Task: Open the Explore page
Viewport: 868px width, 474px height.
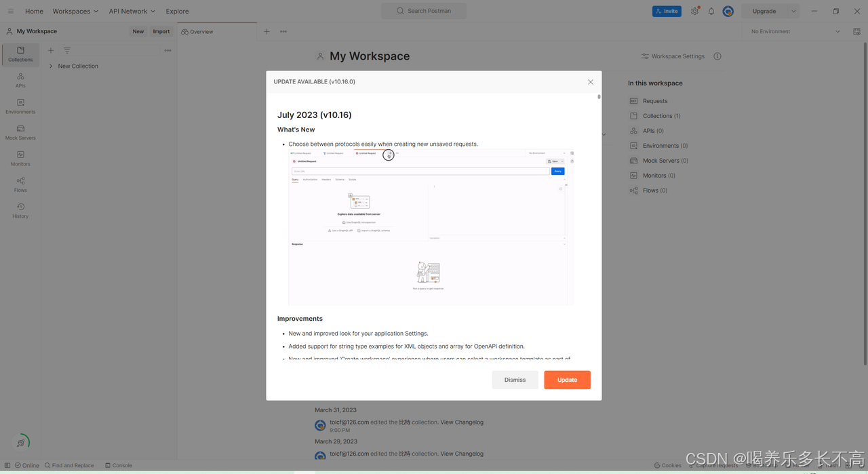Action: 178,12
